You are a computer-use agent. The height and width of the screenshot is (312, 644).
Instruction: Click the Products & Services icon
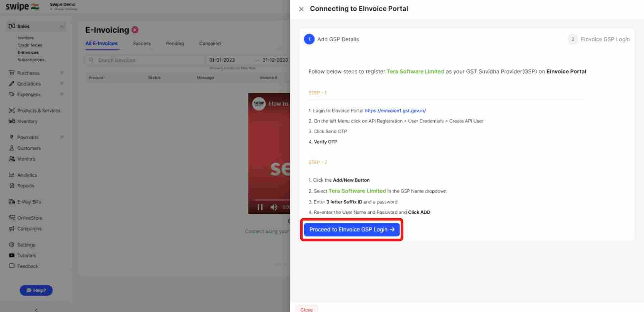point(12,110)
